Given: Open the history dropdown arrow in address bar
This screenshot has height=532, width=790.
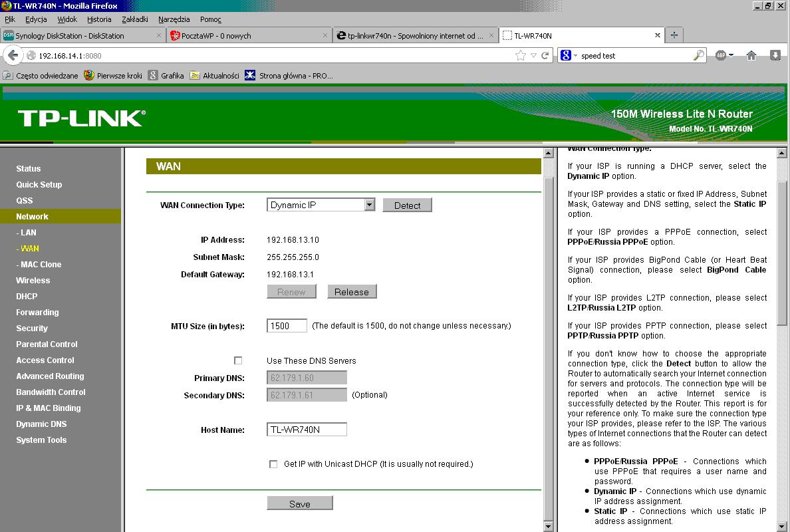Looking at the screenshot, I should (533, 55).
